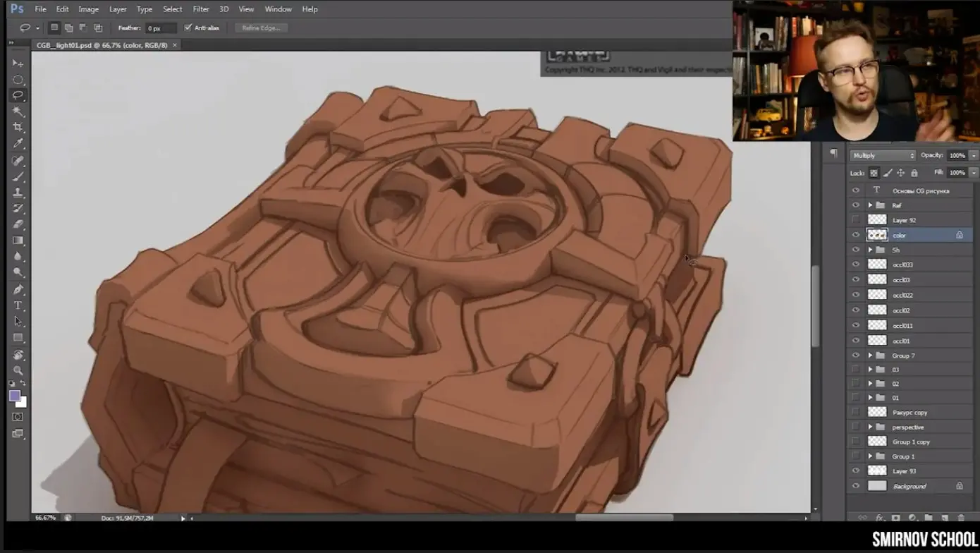This screenshot has height=553, width=980.
Task: Select the Magic Wand tool
Action: [18, 111]
